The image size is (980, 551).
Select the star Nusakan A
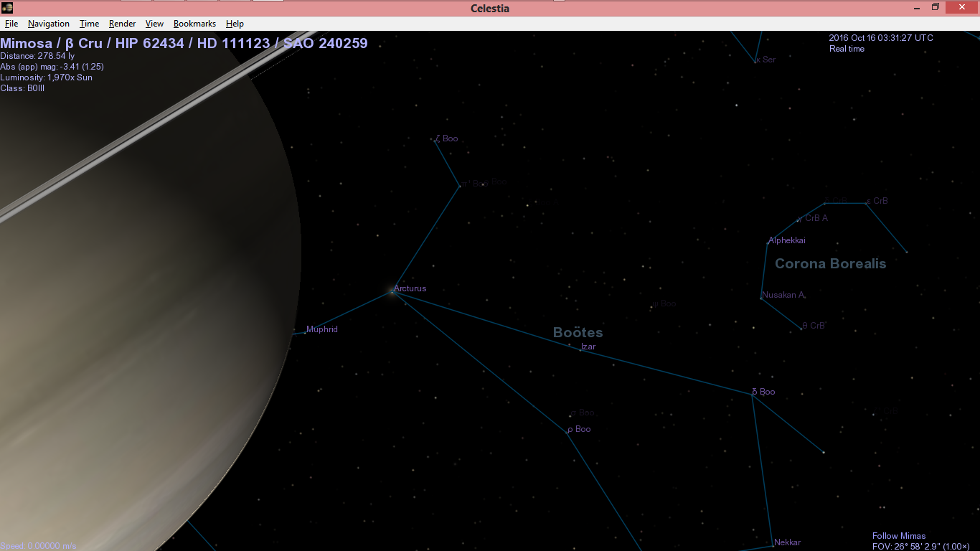coord(783,295)
